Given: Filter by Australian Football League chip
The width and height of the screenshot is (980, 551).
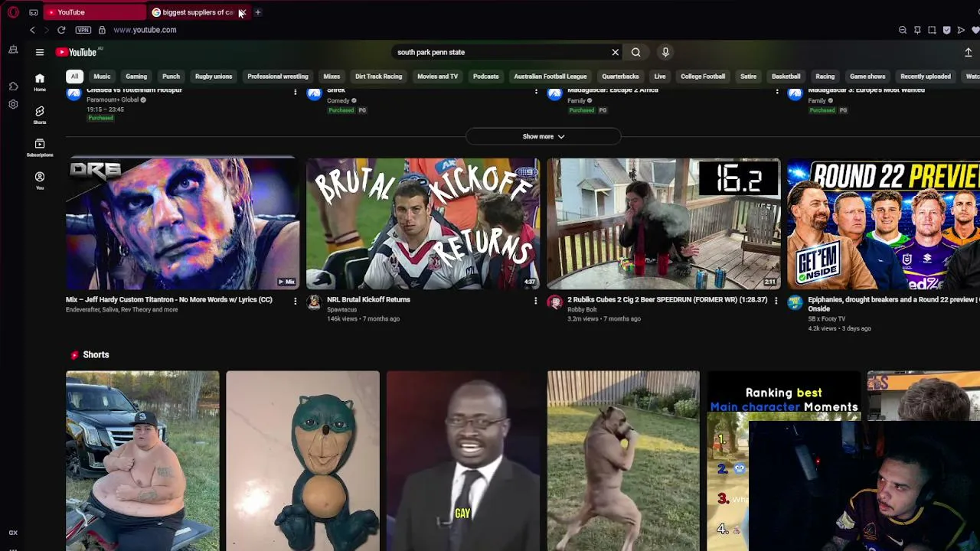Looking at the screenshot, I should pos(550,77).
